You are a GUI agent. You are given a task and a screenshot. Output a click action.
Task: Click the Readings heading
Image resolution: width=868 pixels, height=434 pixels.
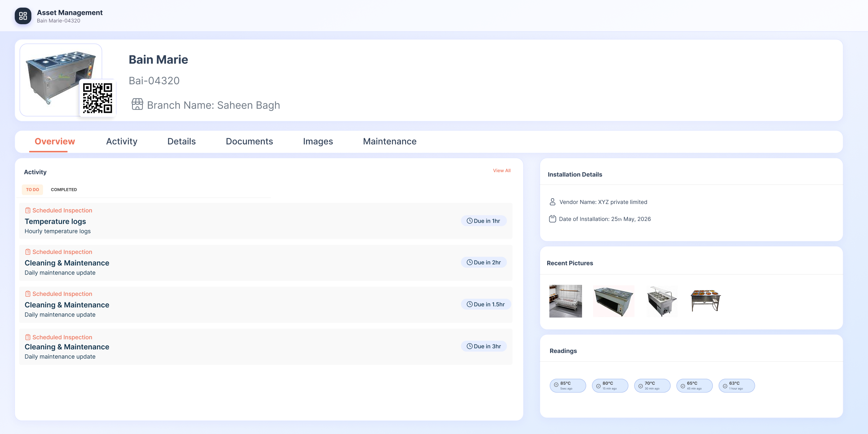[x=563, y=351]
